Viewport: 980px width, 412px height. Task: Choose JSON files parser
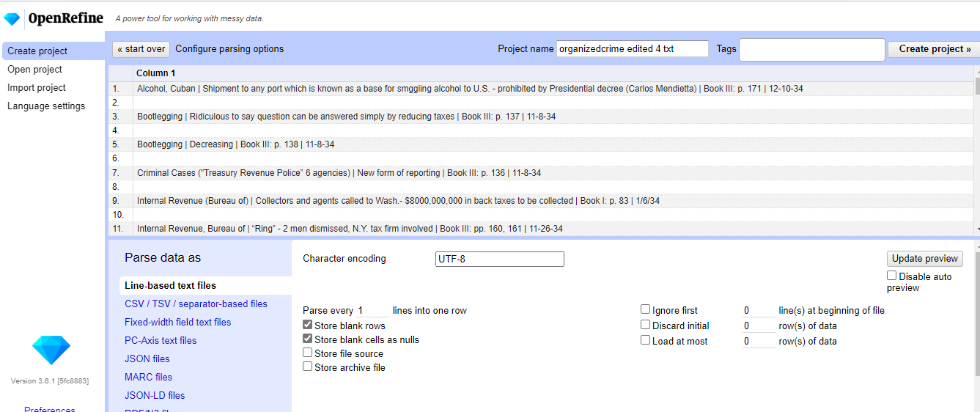pyautogui.click(x=147, y=358)
